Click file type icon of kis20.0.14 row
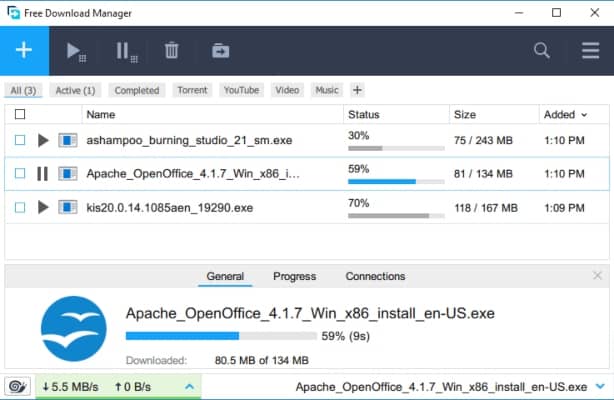The height and width of the screenshot is (400, 614). pyautogui.click(x=68, y=207)
